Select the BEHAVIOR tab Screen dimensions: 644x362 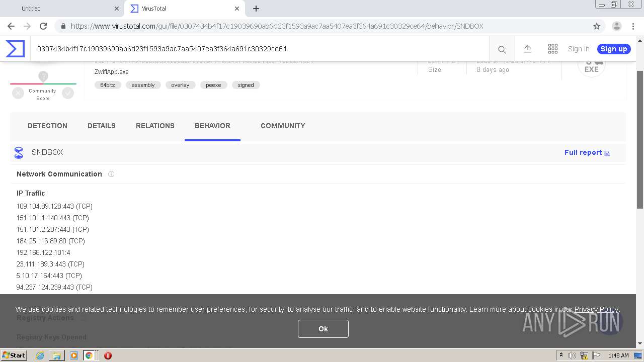pos(212,126)
